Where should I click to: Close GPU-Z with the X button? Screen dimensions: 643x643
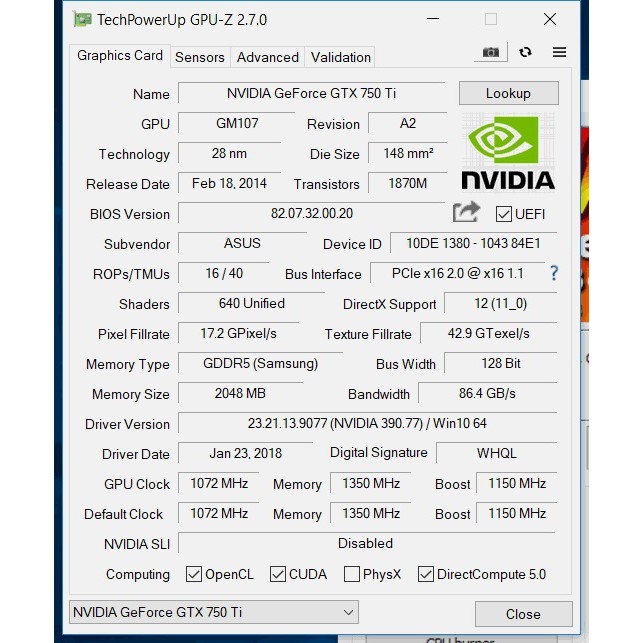click(x=550, y=19)
